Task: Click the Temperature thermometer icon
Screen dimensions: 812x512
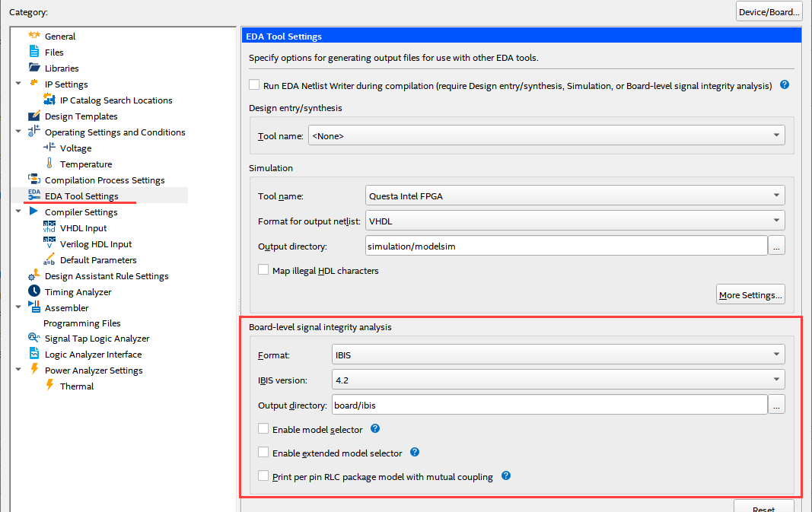Action: pos(49,163)
